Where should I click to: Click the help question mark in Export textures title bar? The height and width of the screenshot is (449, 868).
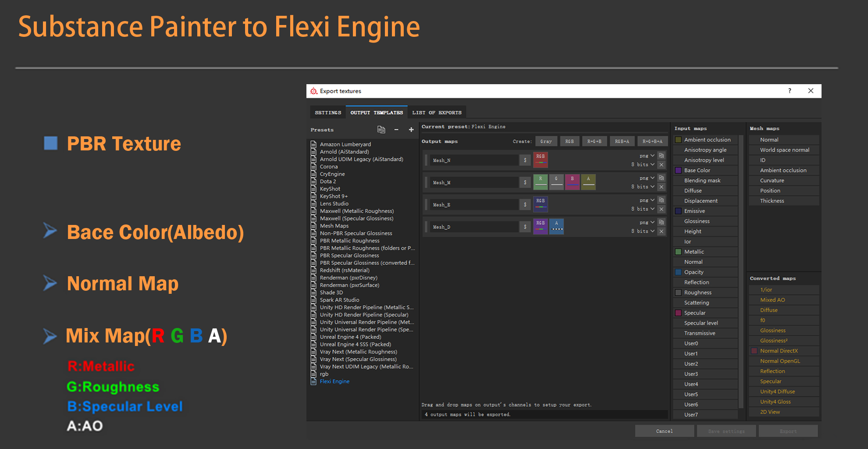point(790,91)
